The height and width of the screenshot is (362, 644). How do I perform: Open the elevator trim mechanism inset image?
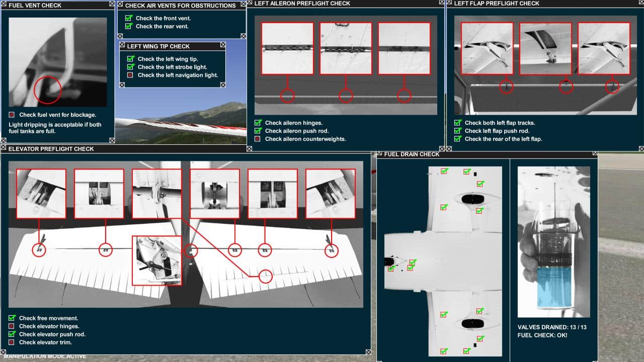[x=156, y=260]
